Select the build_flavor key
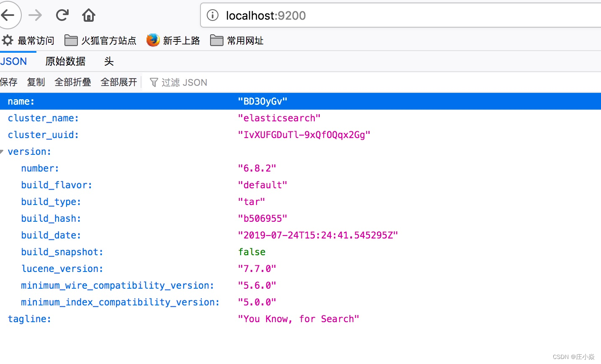 click(57, 185)
